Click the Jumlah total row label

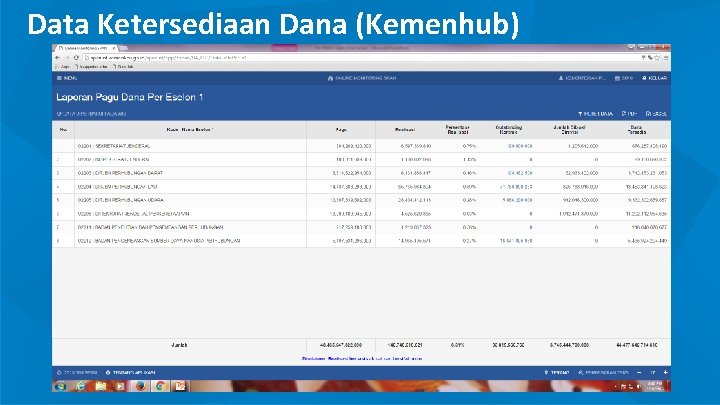(179, 345)
